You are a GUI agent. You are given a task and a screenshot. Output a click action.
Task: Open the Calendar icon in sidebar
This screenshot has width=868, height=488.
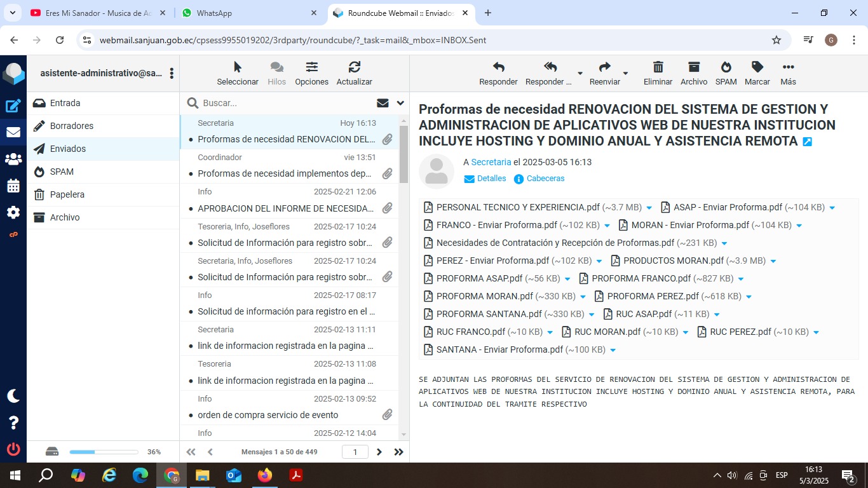click(13, 186)
